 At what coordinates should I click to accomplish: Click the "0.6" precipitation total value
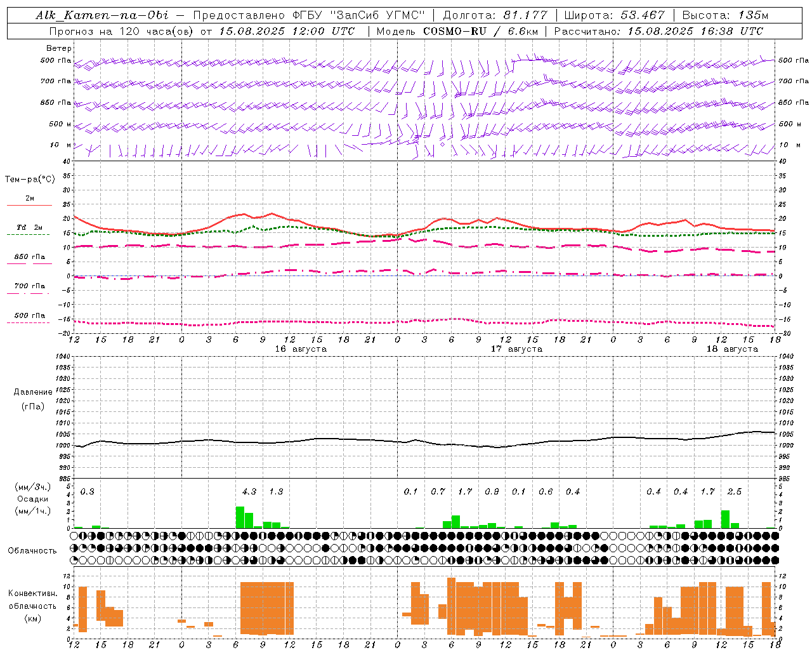546,491
